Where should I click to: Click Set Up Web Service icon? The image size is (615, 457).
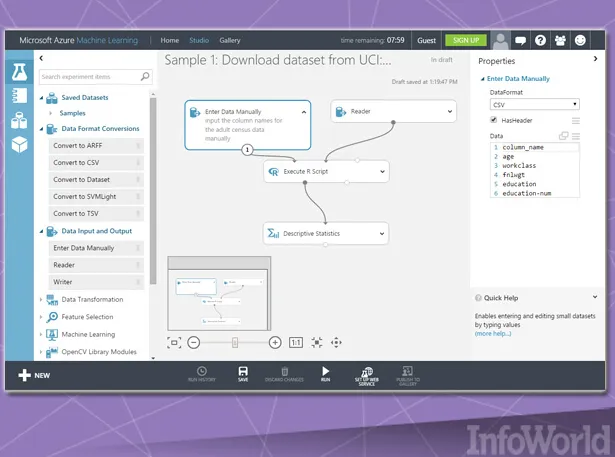coord(367,376)
